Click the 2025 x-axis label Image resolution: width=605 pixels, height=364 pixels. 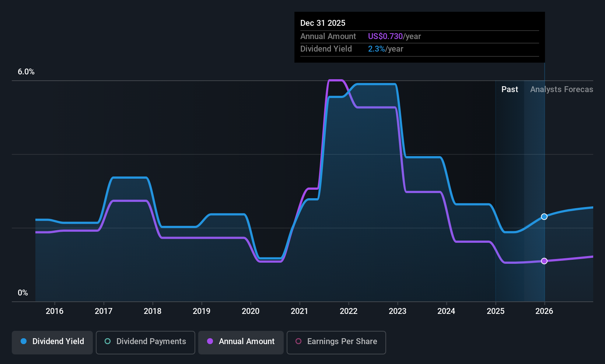pyautogui.click(x=496, y=311)
